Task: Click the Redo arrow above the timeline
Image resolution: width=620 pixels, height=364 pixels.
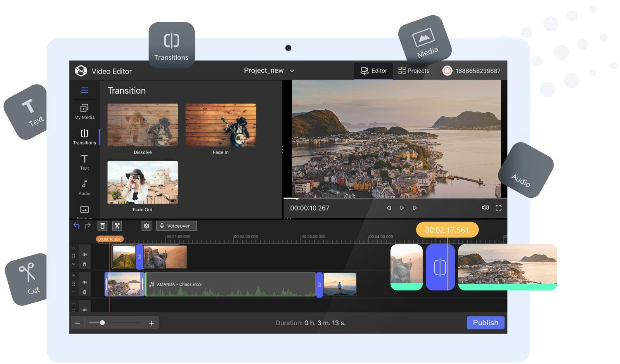Action: click(x=88, y=226)
